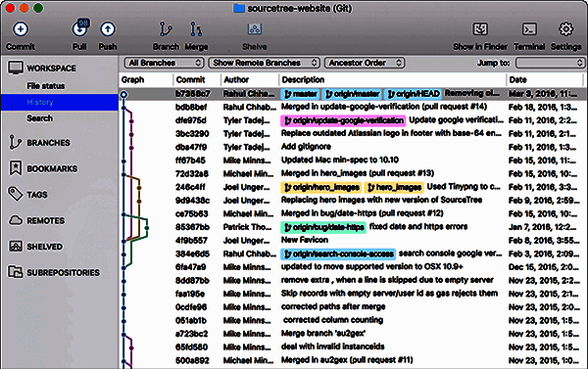Click green graph node for commit 85367bb
The height and width of the screenshot is (369, 588).
click(147, 228)
